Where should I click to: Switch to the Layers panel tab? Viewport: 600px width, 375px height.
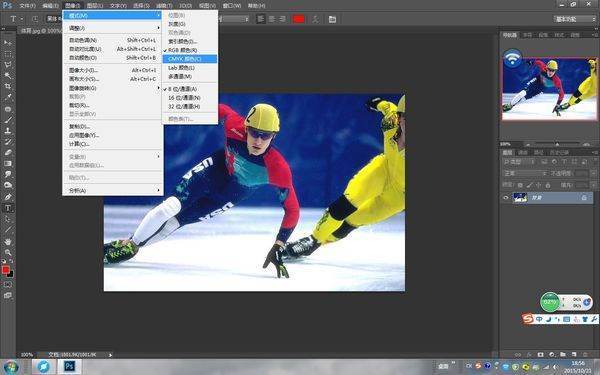(x=507, y=152)
